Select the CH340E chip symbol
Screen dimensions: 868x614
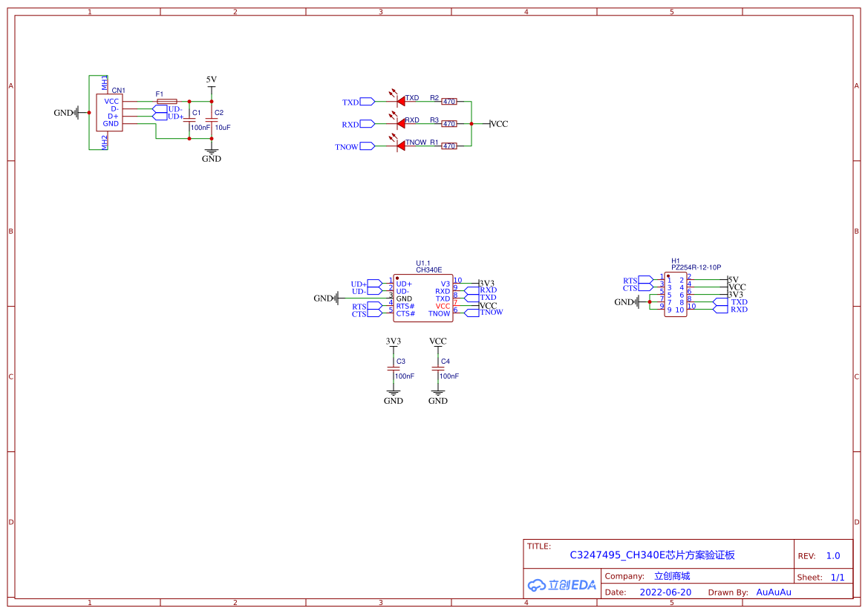pos(423,298)
